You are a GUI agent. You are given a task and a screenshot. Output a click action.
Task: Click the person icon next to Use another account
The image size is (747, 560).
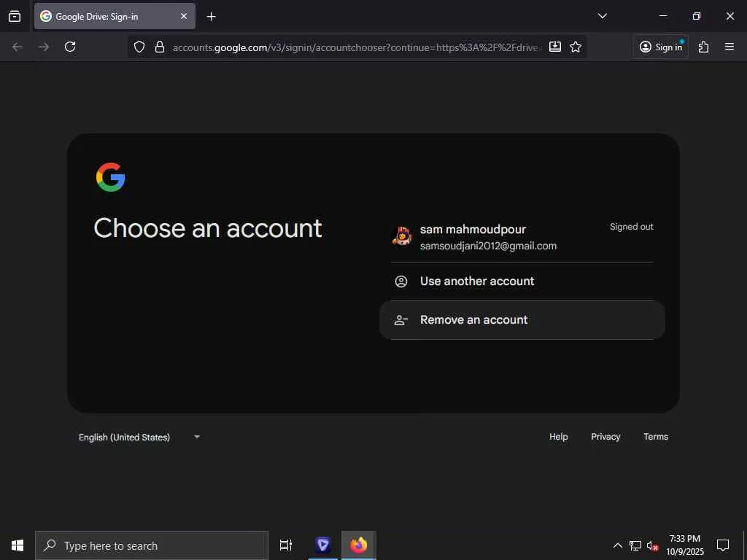401,281
